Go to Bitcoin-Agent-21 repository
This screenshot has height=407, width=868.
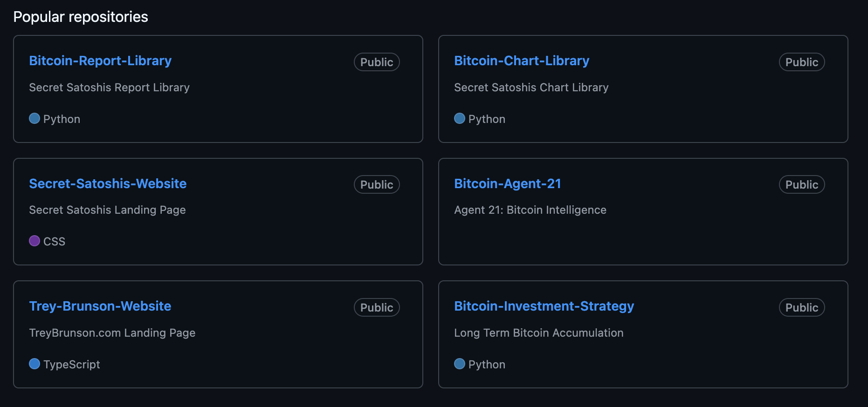click(x=508, y=183)
